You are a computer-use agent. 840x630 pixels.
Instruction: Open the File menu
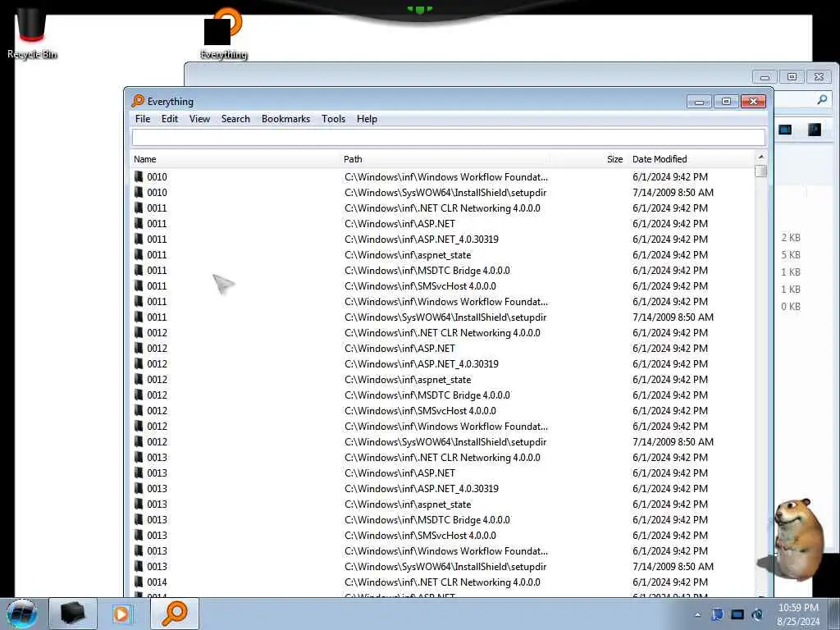tap(143, 119)
